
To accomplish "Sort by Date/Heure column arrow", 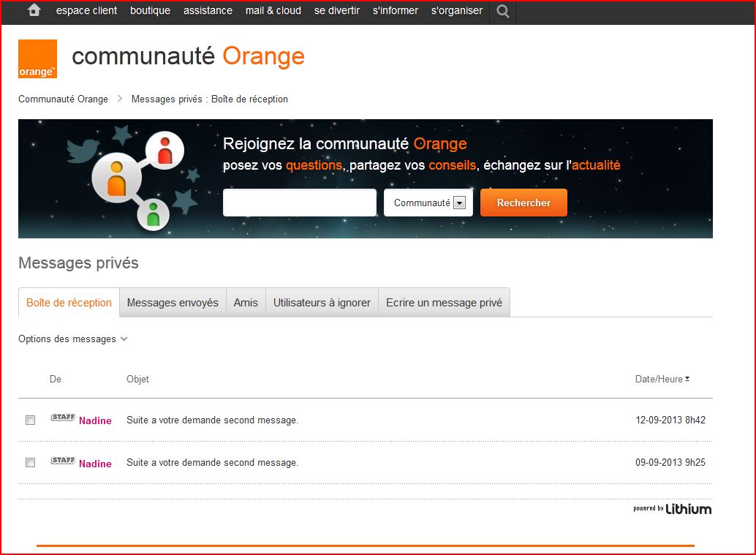I will [x=687, y=379].
